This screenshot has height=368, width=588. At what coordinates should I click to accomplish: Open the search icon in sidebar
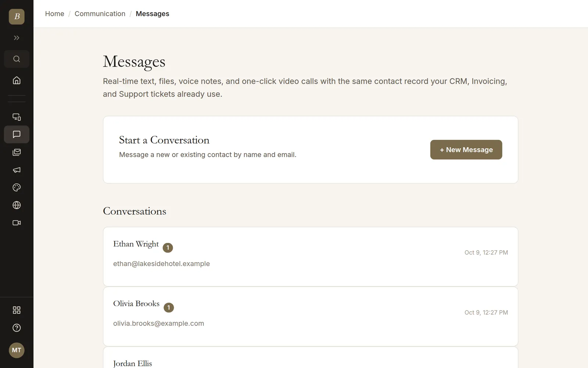(x=17, y=59)
